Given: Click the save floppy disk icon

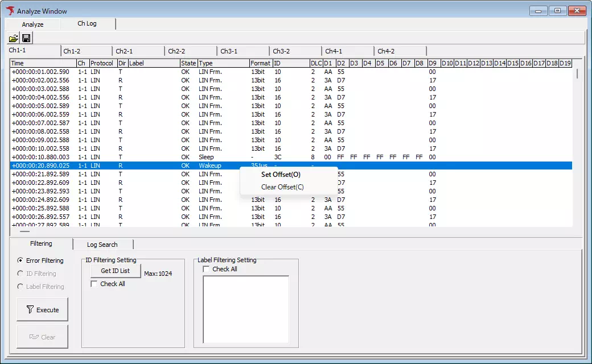Looking at the screenshot, I should tap(26, 38).
